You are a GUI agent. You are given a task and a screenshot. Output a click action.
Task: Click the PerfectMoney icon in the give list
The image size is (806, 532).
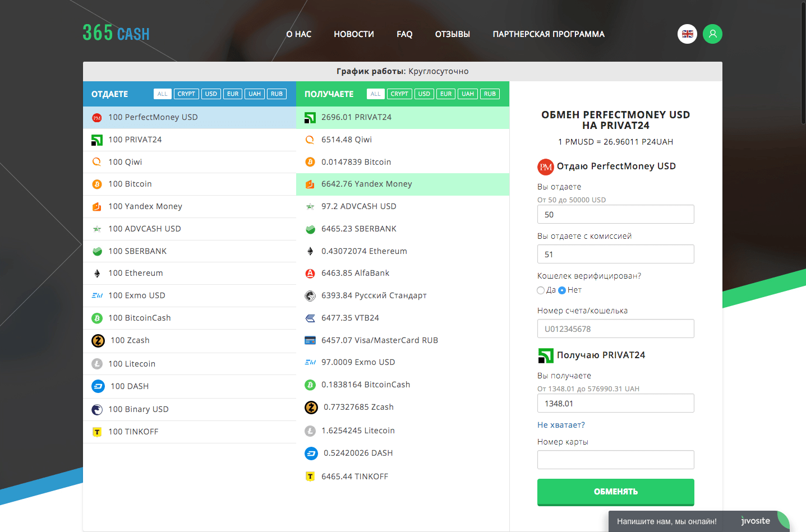point(97,118)
